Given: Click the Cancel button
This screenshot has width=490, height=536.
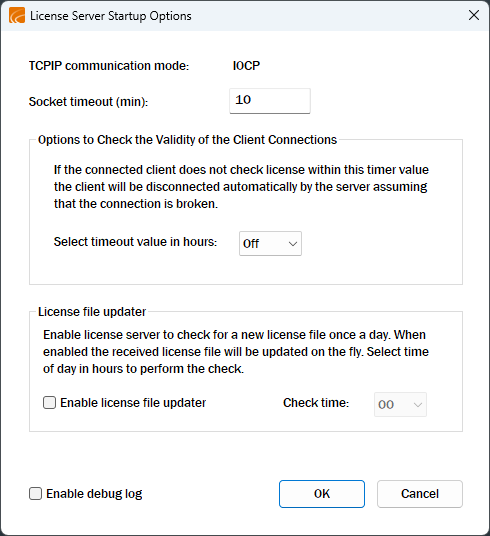Looking at the screenshot, I should (x=420, y=494).
